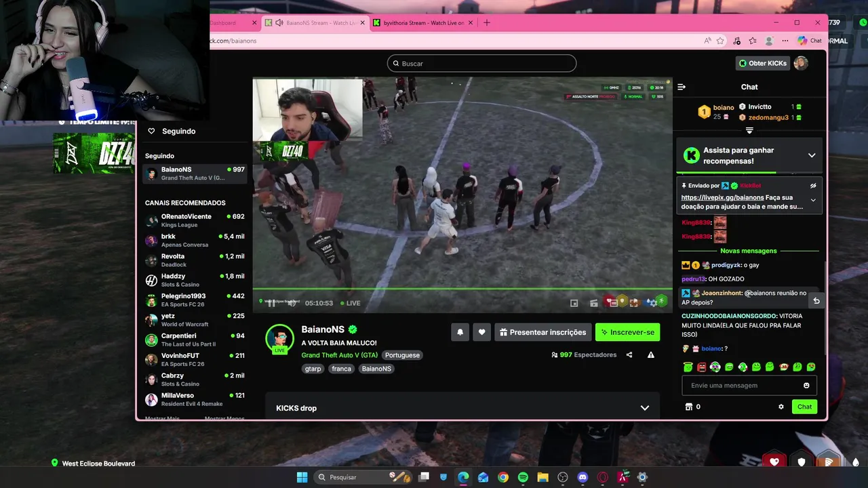The height and width of the screenshot is (488, 868).
Task: Open Task View on the taskbar
Action: click(424, 477)
